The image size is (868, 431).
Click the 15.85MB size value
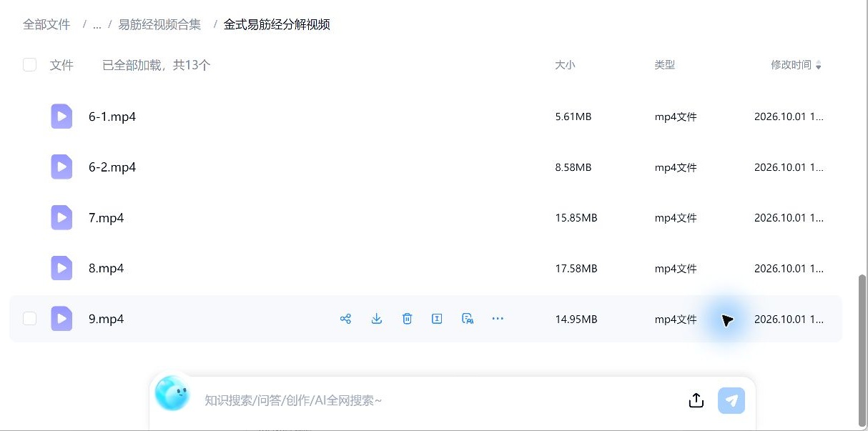tap(576, 218)
